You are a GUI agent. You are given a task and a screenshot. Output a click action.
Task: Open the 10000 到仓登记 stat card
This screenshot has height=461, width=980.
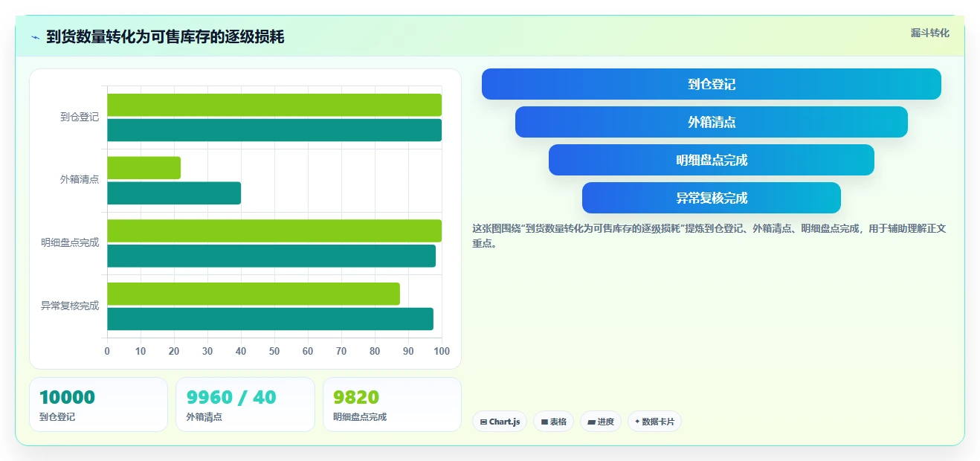[98, 404]
